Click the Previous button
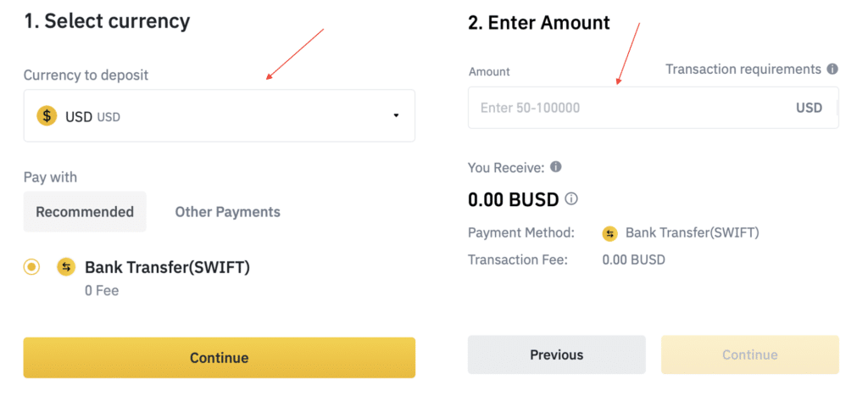Image resolution: width=868 pixels, height=402 pixels. coord(557,355)
